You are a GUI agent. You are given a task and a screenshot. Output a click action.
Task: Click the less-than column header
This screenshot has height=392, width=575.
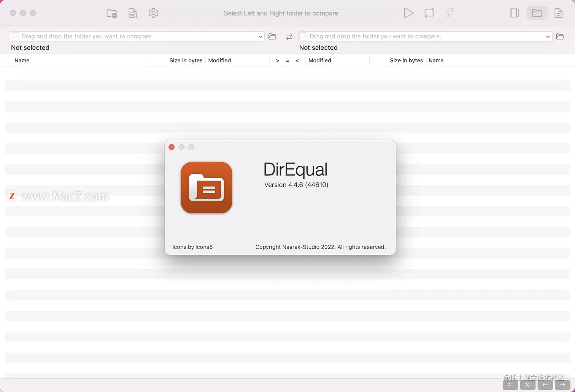coord(297,60)
